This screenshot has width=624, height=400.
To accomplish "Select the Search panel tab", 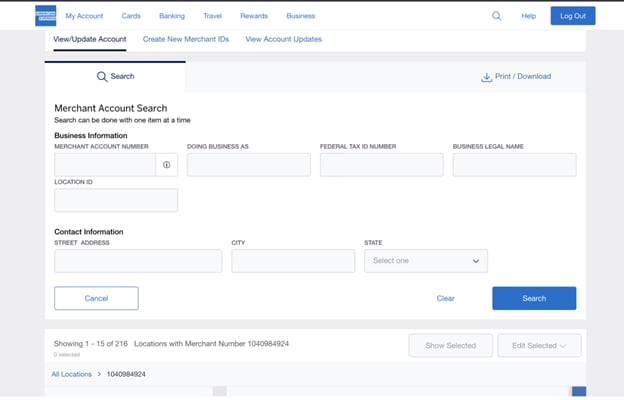I will (115, 76).
